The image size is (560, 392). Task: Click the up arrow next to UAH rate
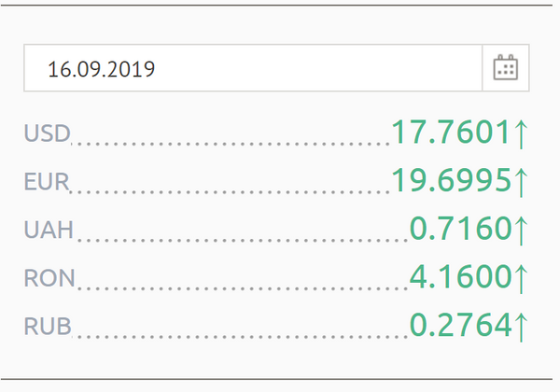521,231
